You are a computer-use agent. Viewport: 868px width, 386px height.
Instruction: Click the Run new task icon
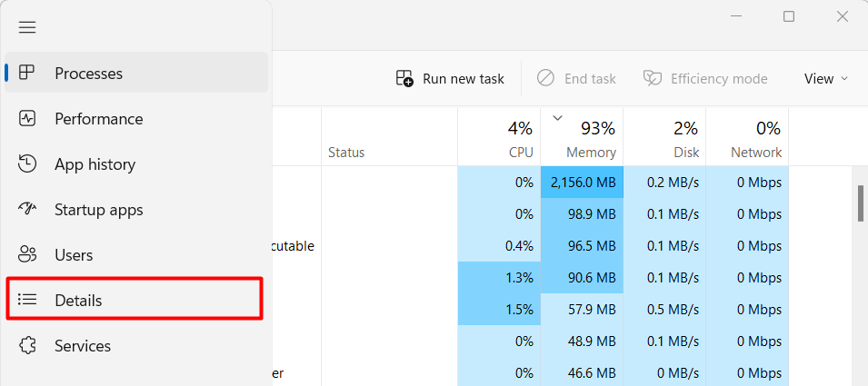[404, 79]
